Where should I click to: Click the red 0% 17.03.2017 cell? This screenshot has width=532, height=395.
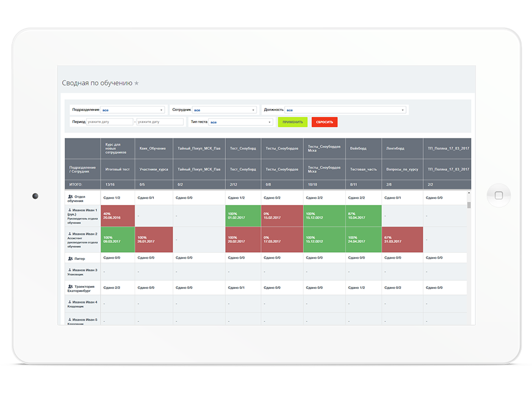(282, 240)
